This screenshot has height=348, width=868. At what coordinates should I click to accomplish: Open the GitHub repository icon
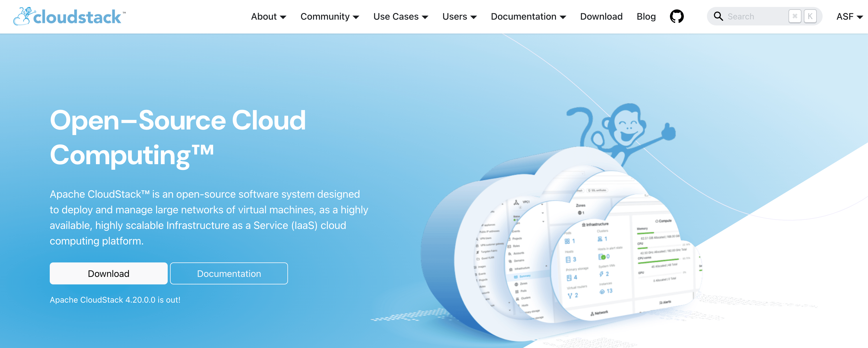[677, 16]
